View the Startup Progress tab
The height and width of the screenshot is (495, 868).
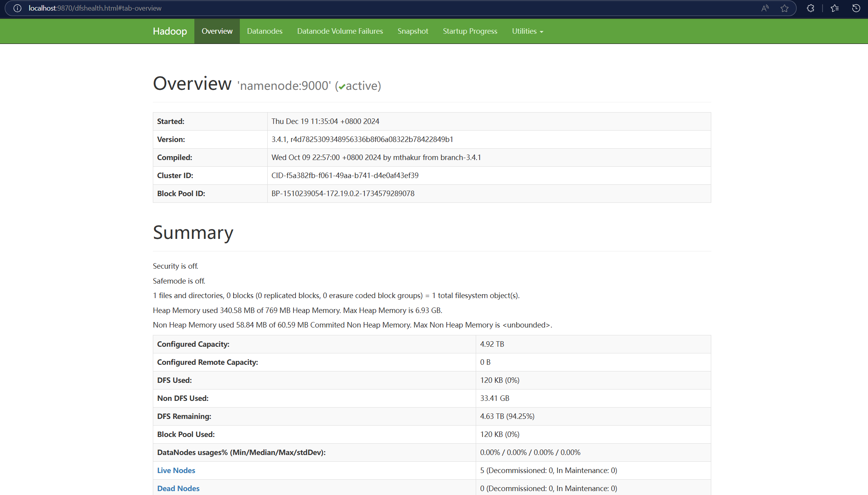click(470, 31)
